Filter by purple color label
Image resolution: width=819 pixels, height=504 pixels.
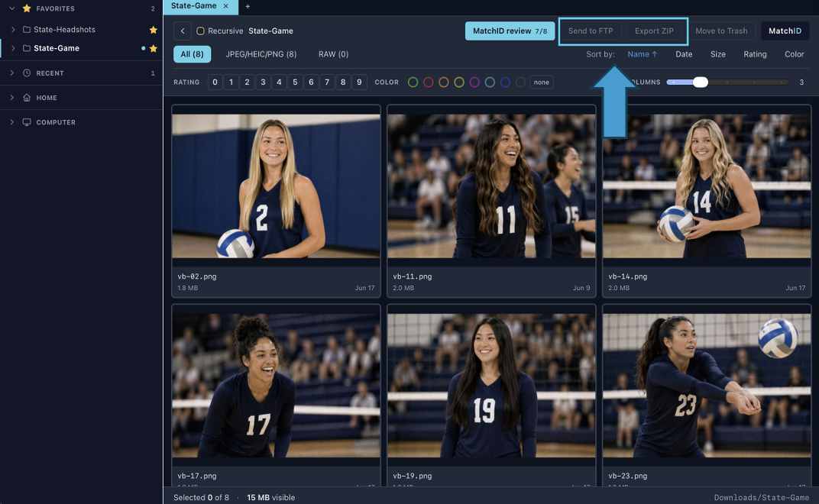[x=474, y=82]
